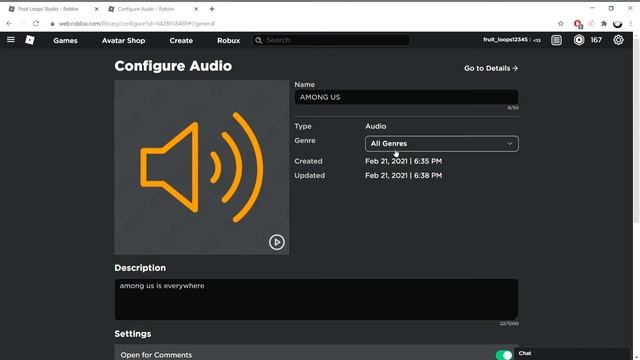Click the red extension icon

[x=578, y=24]
